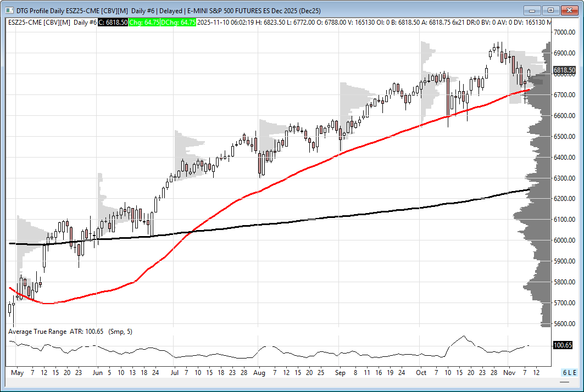Viewport: 584px width, 392px height.
Task: Select the black long-term moving average line
Action: click(330, 217)
